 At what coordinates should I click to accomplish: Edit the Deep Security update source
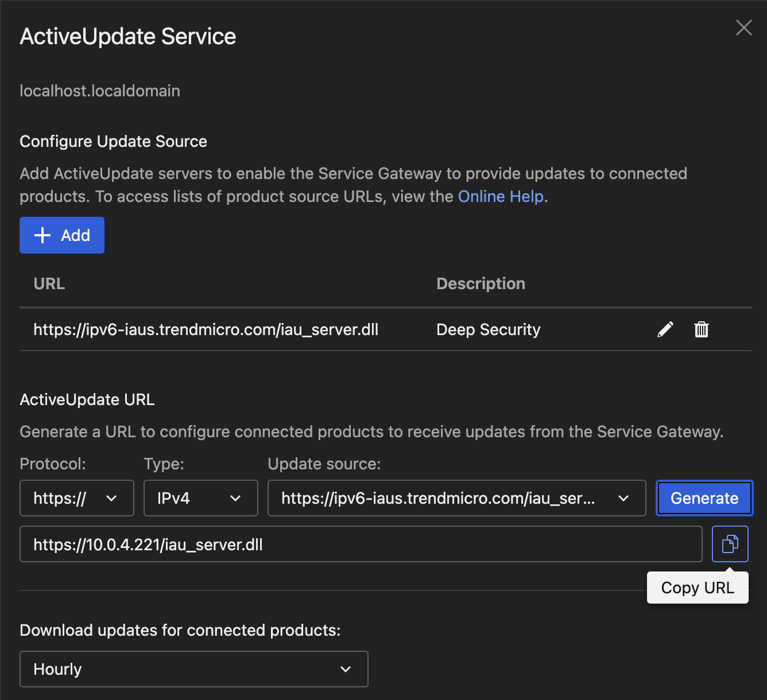click(665, 329)
